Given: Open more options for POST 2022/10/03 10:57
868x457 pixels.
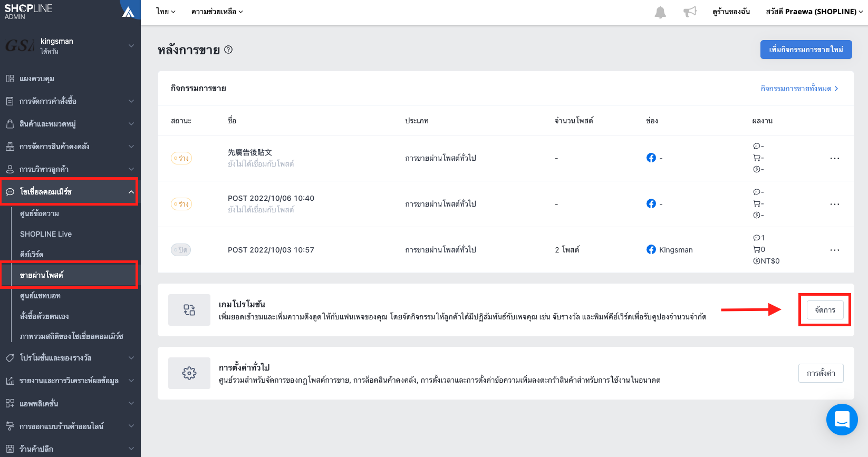Looking at the screenshot, I should coord(834,250).
